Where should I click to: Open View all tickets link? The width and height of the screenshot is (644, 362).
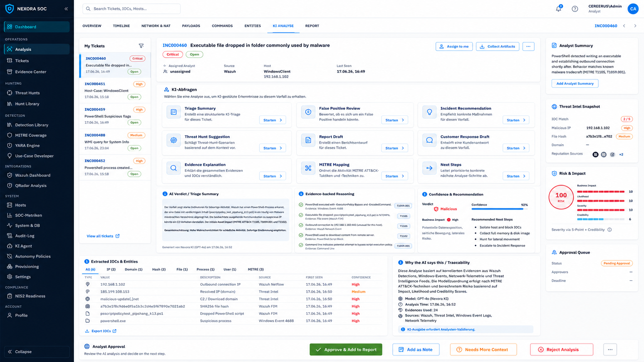tap(103, 236)
